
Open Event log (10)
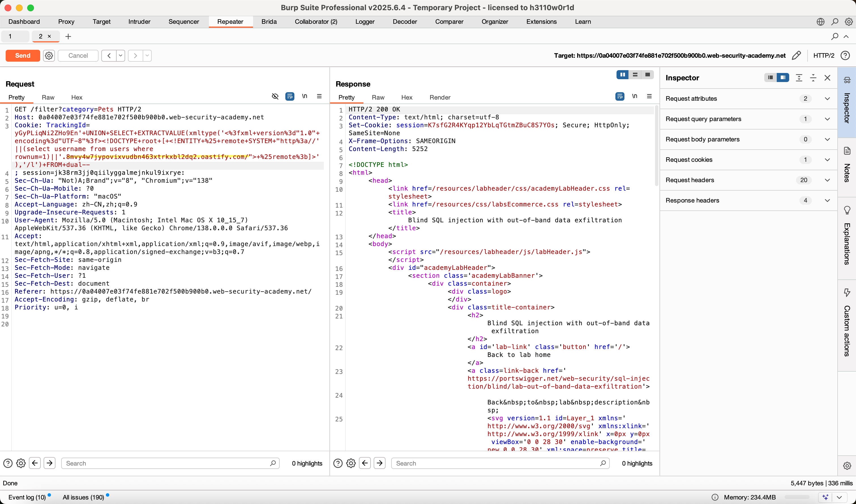point(27,497)
